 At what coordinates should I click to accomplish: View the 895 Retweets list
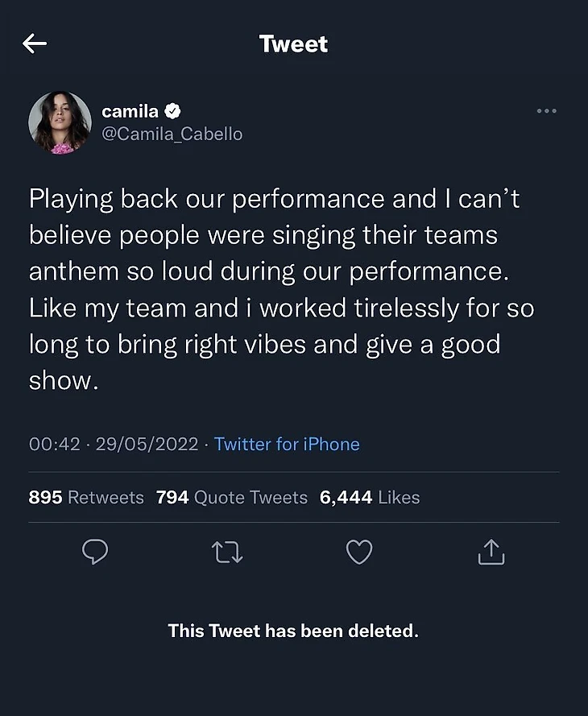pos(86,498)
